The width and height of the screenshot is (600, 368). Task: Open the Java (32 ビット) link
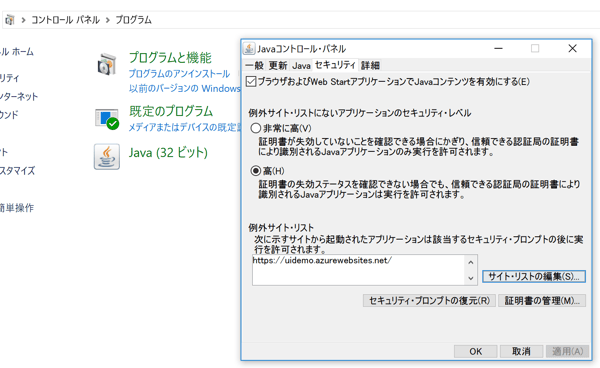[168, 153]
